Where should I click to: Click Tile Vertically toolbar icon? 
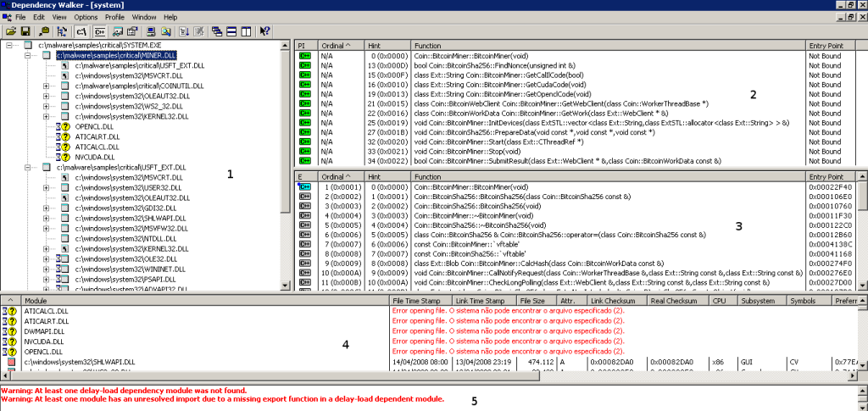[x=247, y=31]
